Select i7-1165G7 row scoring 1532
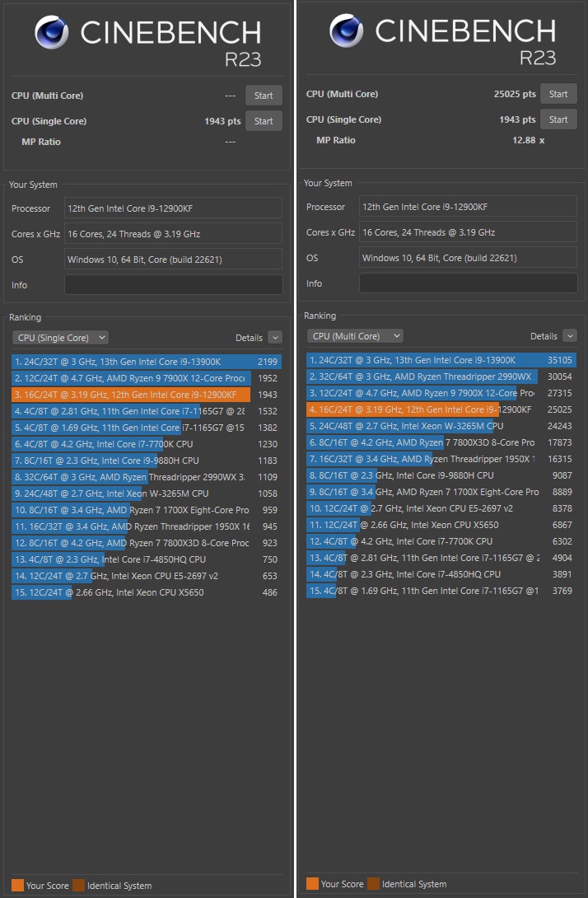The height and width of the screenshot is (898, 588). [146, 410]
